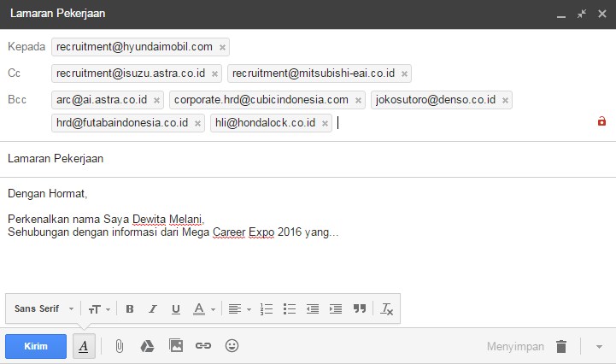The image size is (616, 364).
Task: Apply bulleted list formatting
Action: point(290,309)
